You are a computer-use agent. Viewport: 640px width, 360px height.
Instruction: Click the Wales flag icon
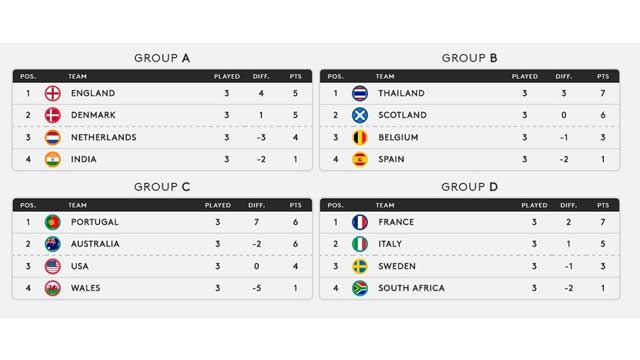pyautogui.click(x=53, y=289)
